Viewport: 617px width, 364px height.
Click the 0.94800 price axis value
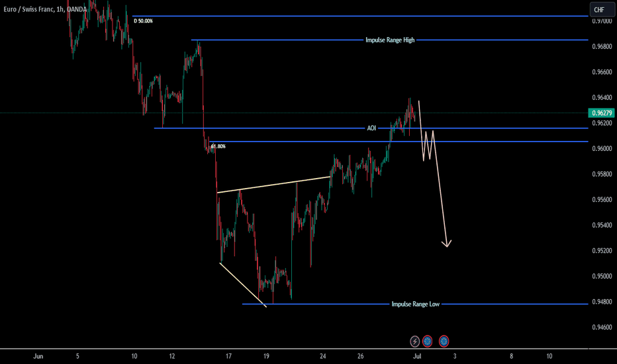tap(602, 302)
